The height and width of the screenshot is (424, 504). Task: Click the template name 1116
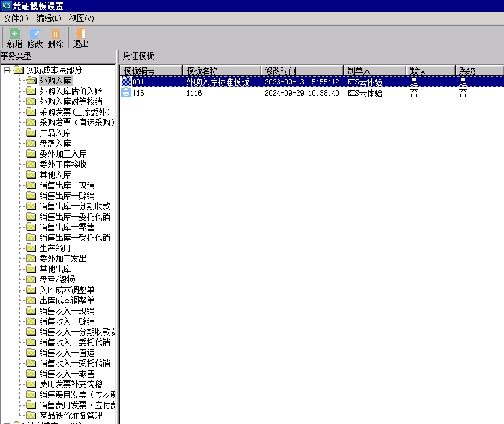tap(194, 93)
